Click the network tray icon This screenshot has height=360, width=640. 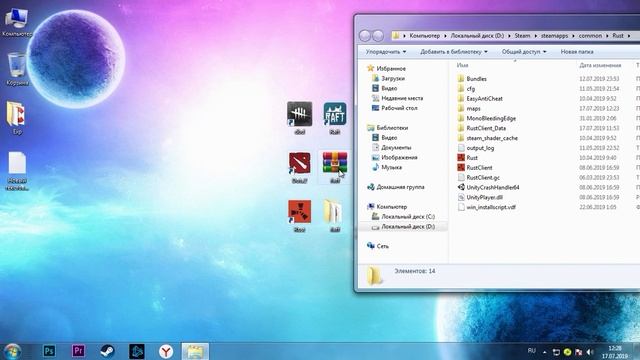tap(556, 352)
